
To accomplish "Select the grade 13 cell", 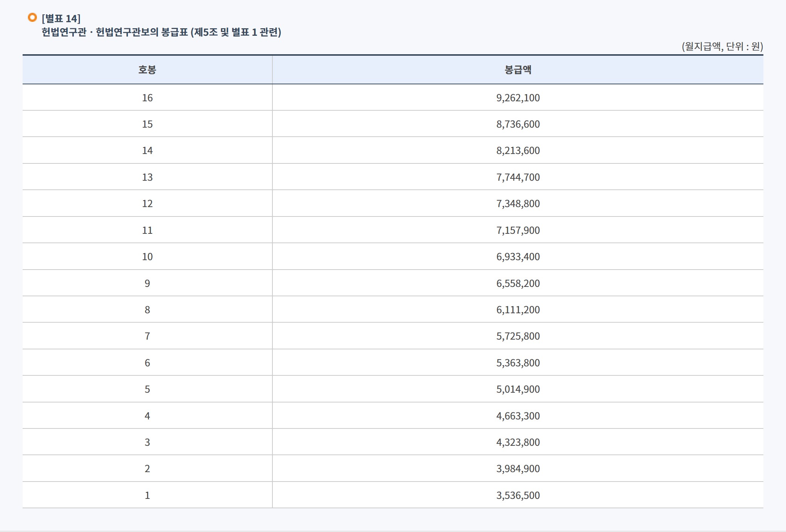I will point(147,177).
